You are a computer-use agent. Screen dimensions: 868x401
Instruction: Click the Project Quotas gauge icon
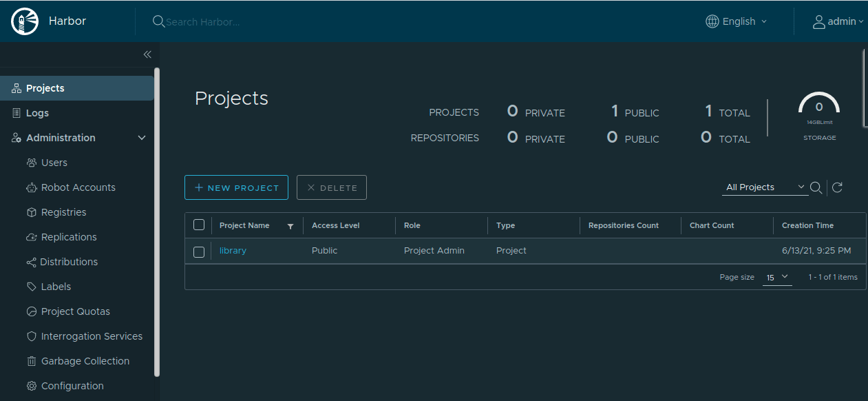point(31,311)
